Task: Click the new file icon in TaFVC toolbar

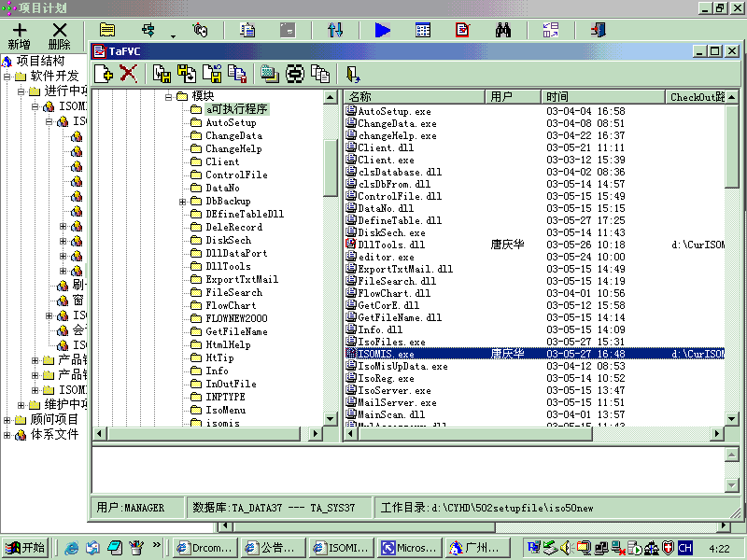Action: click(104, 74)
